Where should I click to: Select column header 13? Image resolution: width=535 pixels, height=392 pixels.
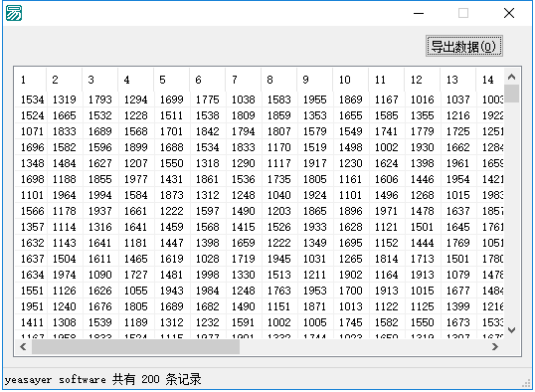tap(457, 80)
